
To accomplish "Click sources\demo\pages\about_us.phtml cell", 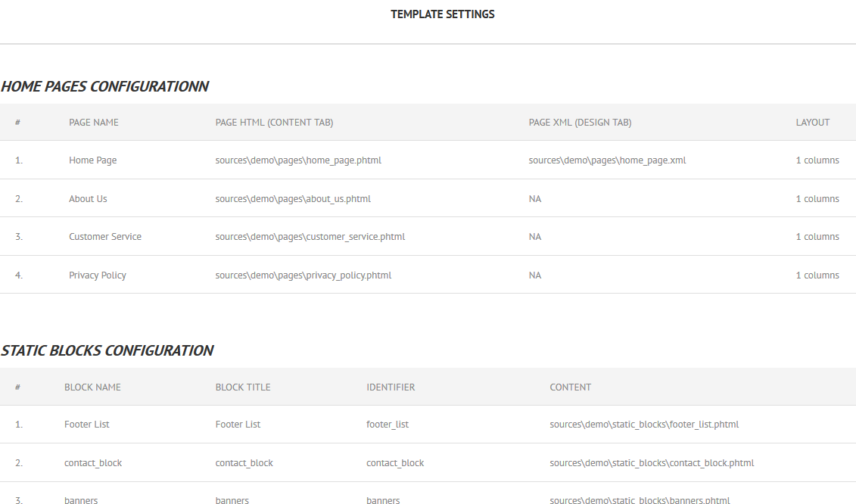I will [293, 199].
